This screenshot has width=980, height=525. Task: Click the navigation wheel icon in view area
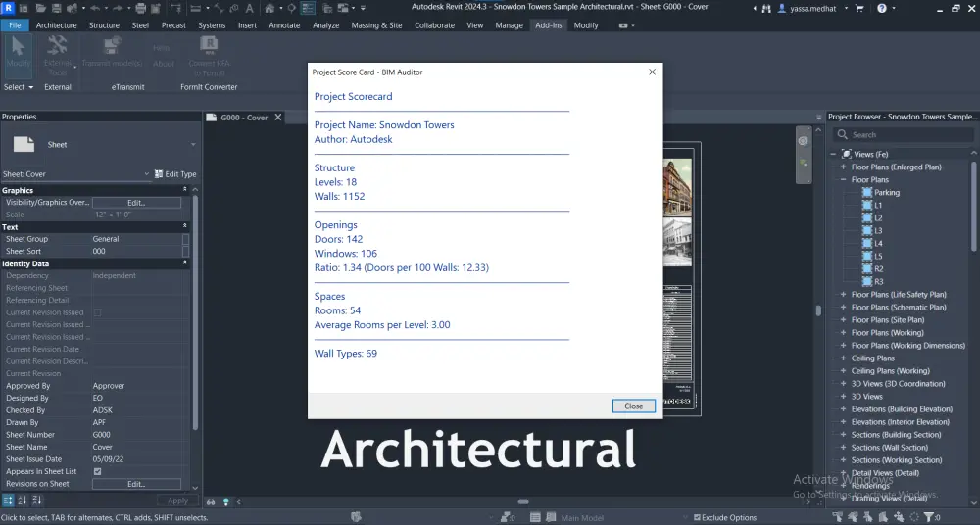click(803, 141)
